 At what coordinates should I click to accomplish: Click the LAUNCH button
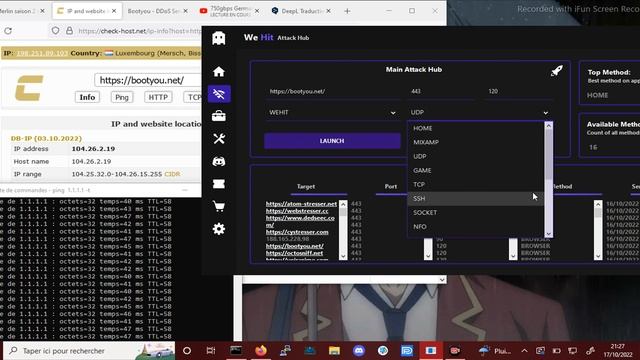(x=332, y=141)
